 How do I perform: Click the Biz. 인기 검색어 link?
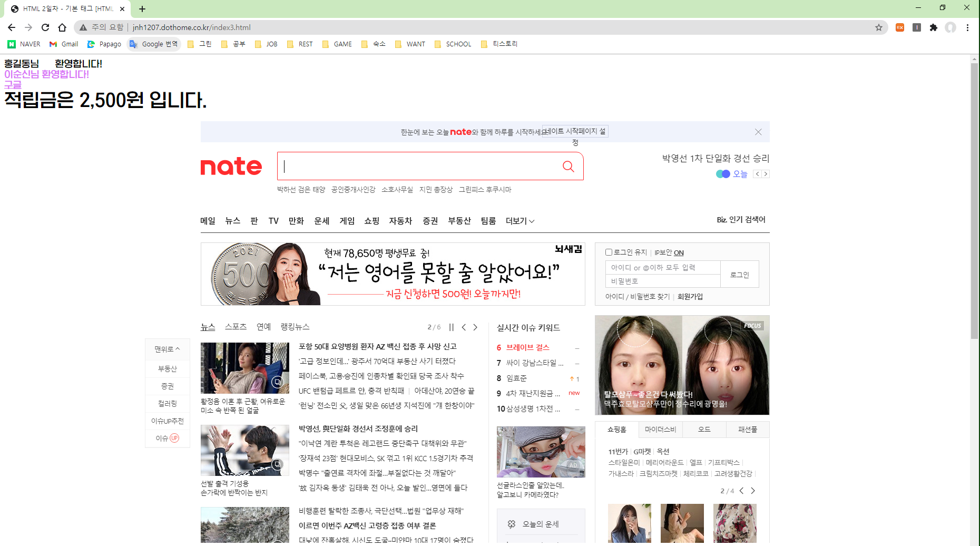741,220
